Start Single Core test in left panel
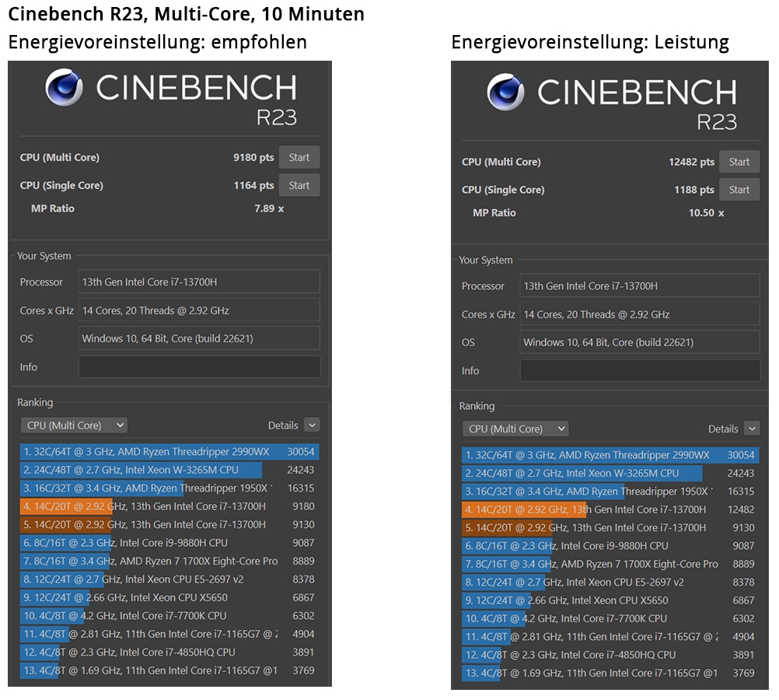 tap(299, 185)
